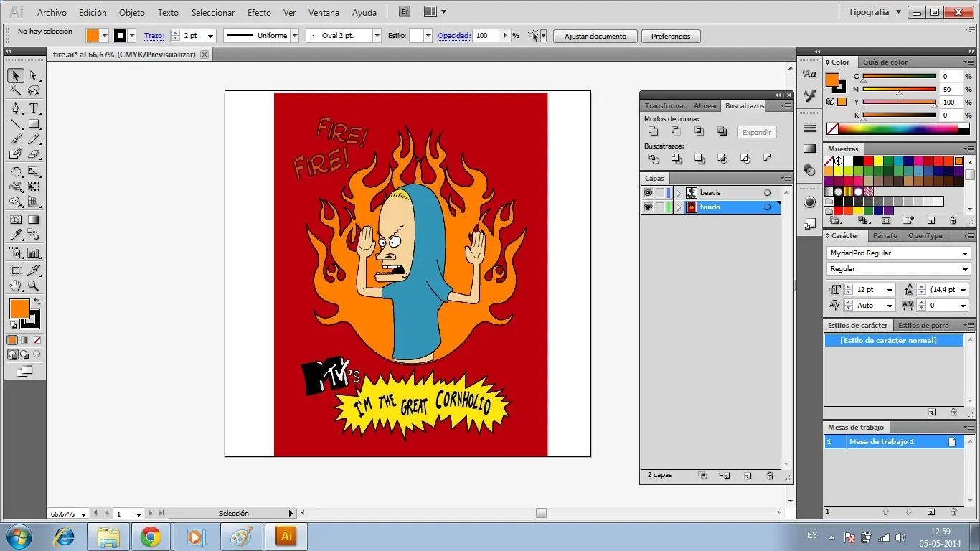Pick the Eyedropper tool
The height and width of the screenshot is (551, 980).
coord(16,235)
